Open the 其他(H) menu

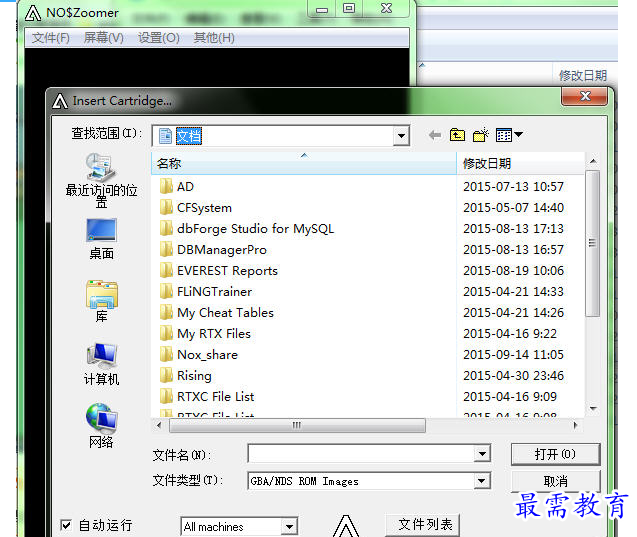pos(214,38)
